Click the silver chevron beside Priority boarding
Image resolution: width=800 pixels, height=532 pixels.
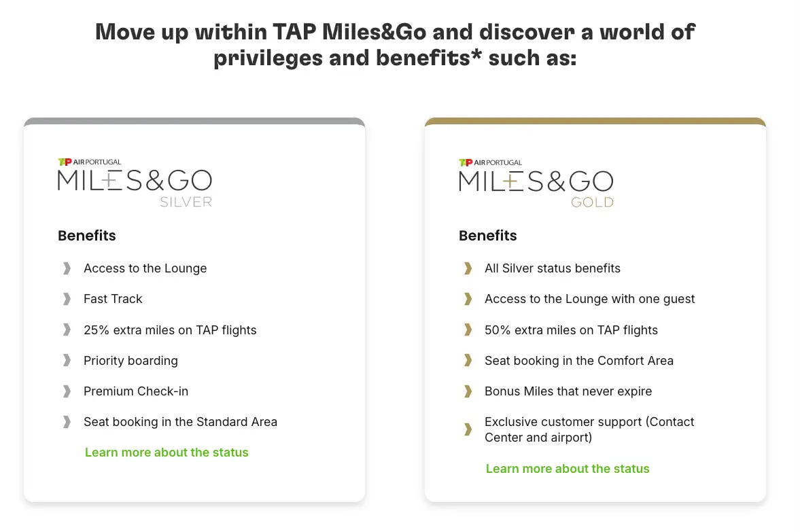(67, 361)
